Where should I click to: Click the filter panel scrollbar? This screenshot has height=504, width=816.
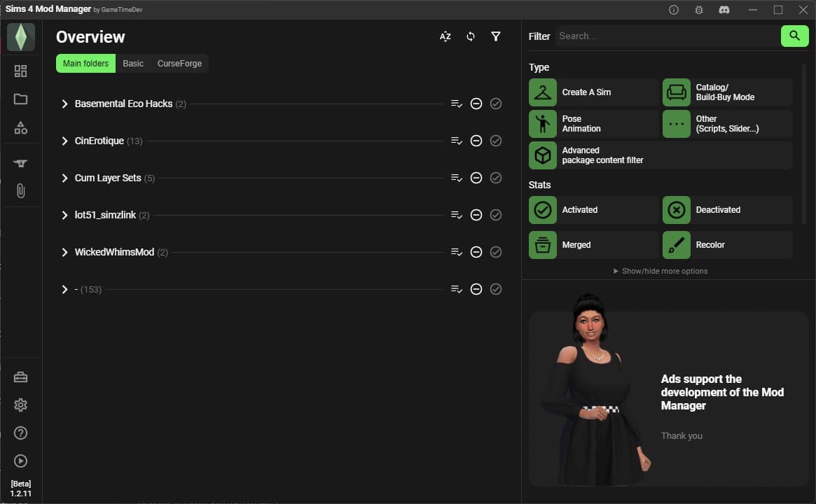804,144
